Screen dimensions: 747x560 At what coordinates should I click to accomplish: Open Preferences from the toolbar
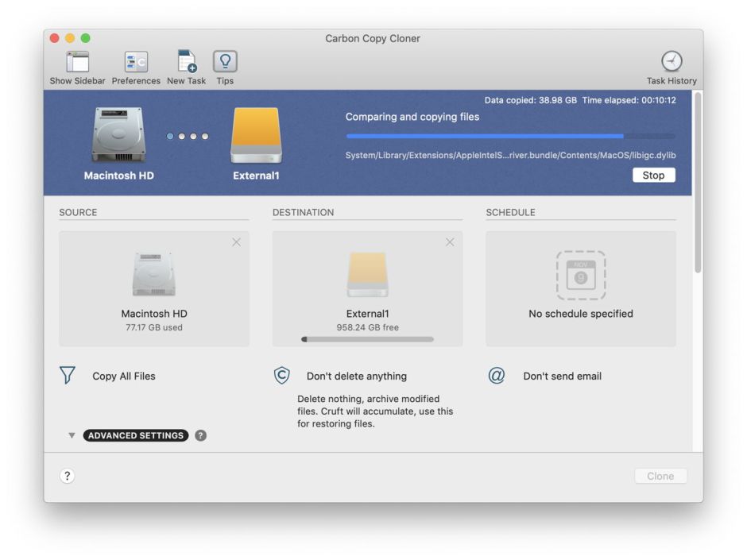[136, 63]
